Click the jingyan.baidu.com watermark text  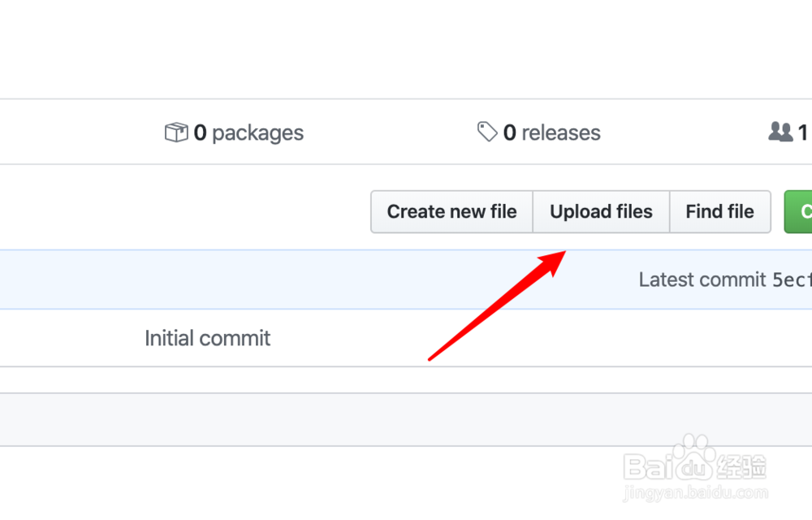(695, 493)
